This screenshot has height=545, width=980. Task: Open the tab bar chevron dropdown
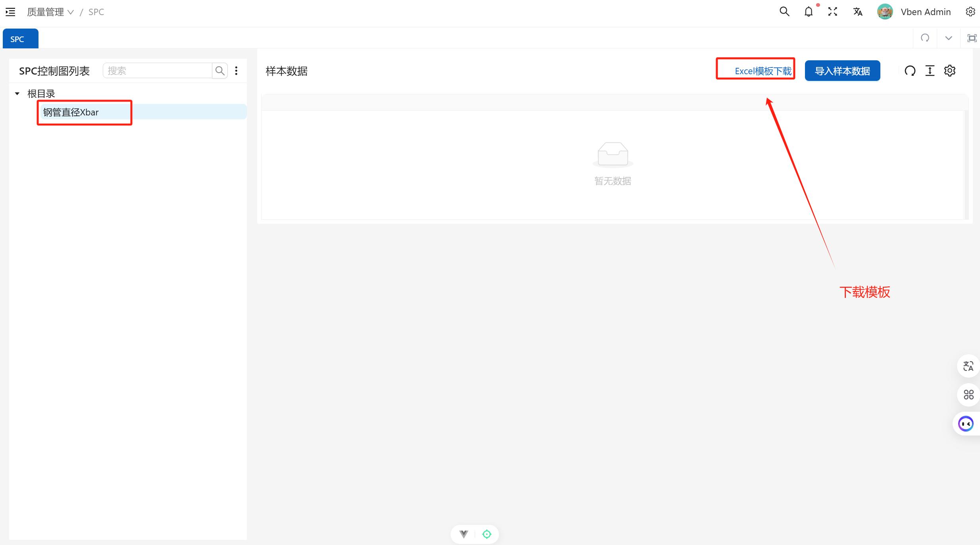click(949, 38)
